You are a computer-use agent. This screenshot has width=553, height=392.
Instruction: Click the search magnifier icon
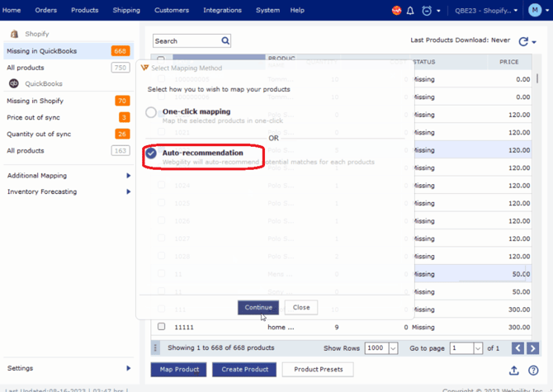click(x=225, y=40)
